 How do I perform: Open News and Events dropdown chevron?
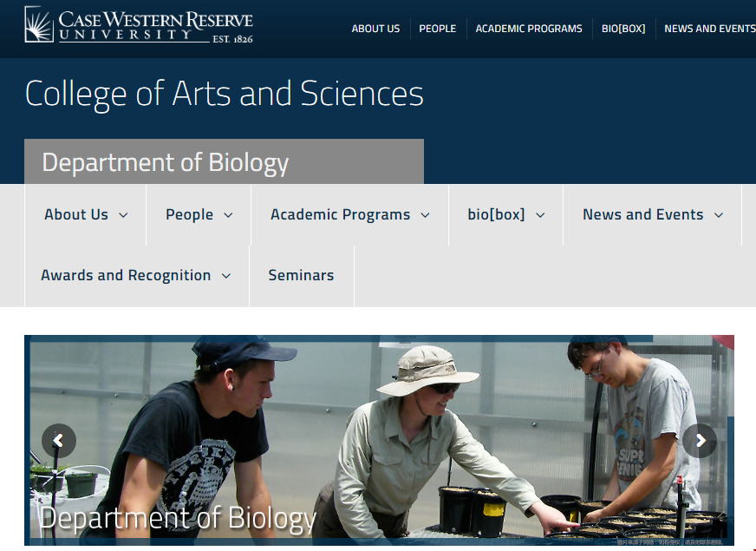click(x=719, y=215)
